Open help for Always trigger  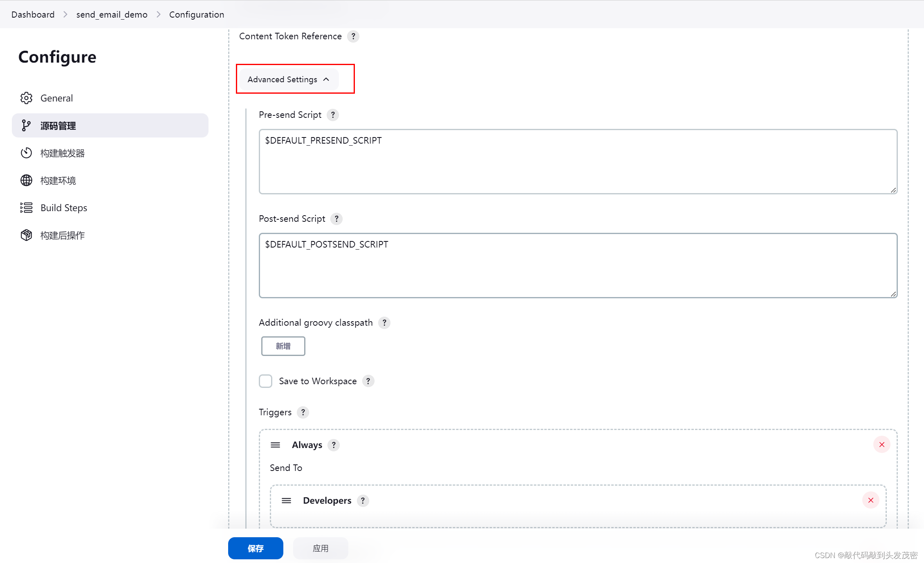tap(334, 445)
